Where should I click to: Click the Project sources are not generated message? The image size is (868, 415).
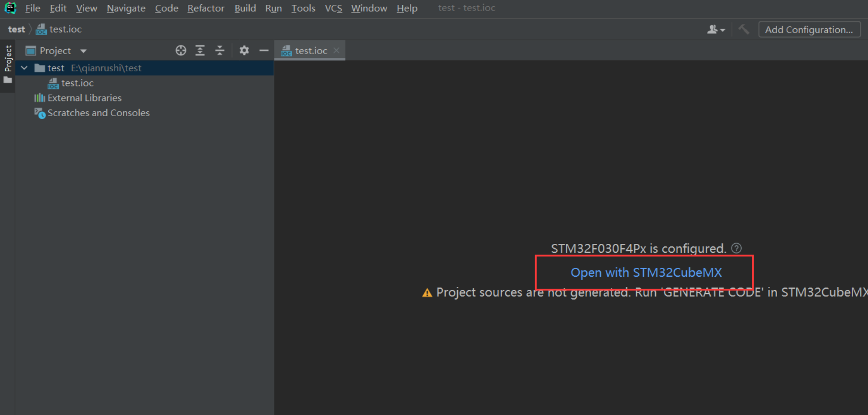click(x=652, y=293)
